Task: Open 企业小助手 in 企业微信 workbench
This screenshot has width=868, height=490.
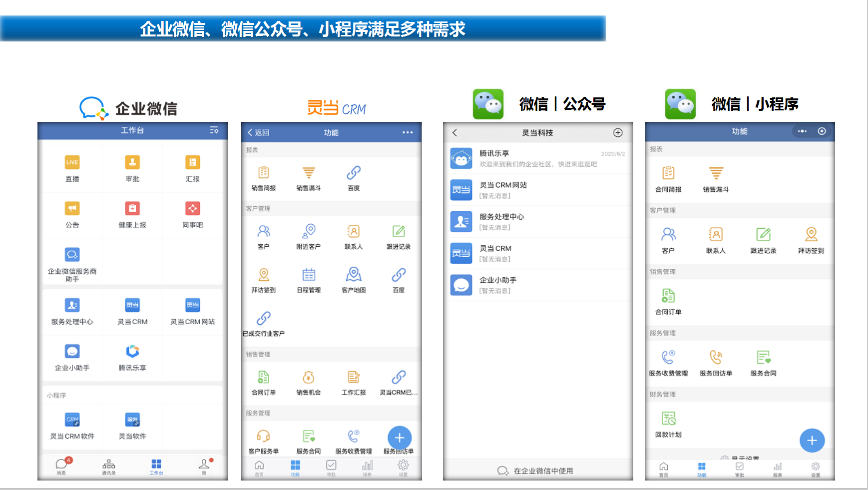Action: click(72, 351)
